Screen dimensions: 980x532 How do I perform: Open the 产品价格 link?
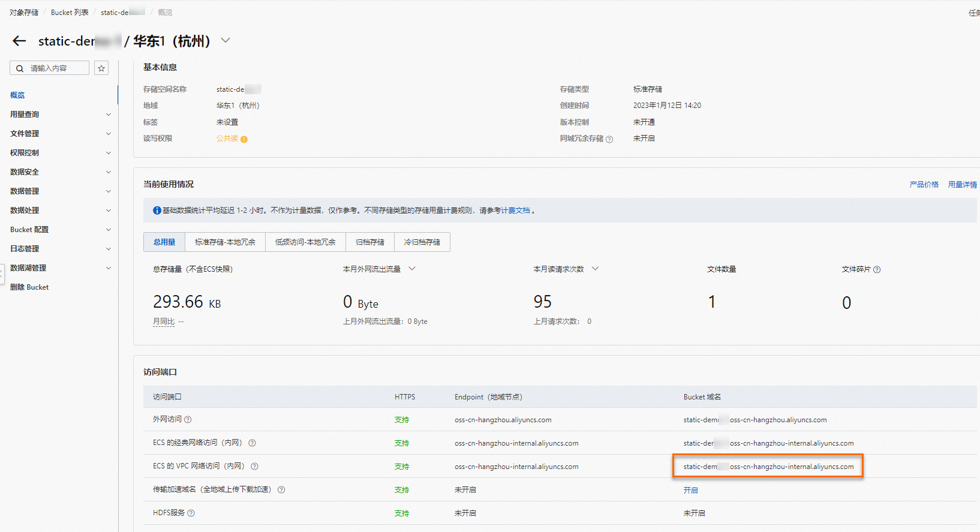tap(924, 185)
